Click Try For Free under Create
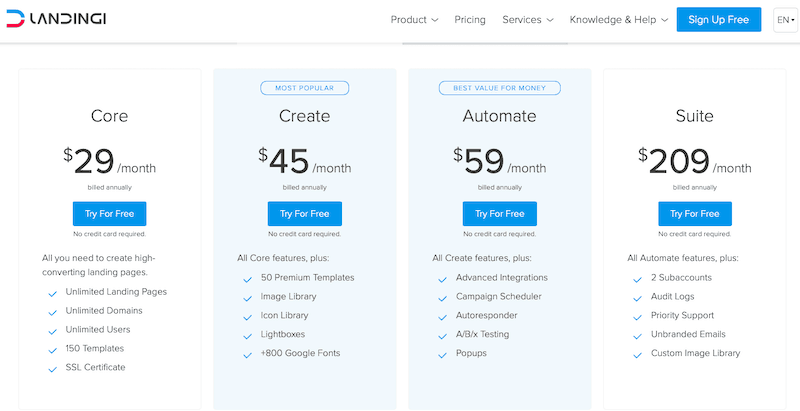Screen dimensions: 800x411 click(305, 214)
